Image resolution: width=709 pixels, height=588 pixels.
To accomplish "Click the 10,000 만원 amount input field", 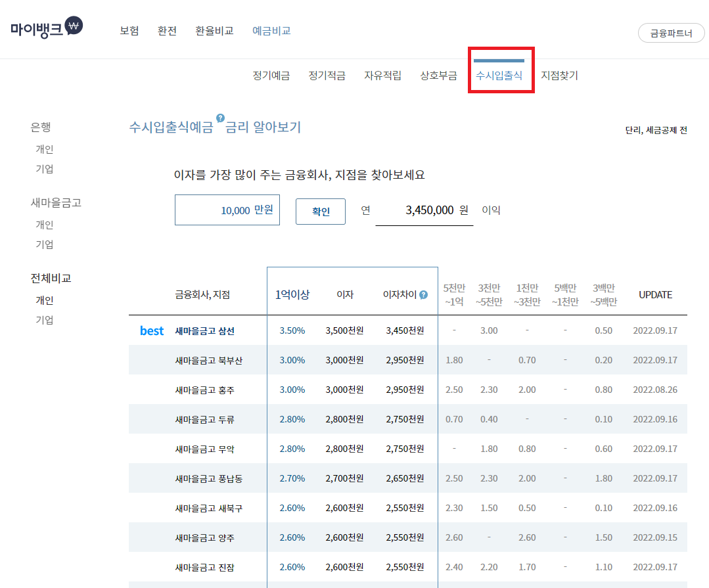I will click(227, 210).
